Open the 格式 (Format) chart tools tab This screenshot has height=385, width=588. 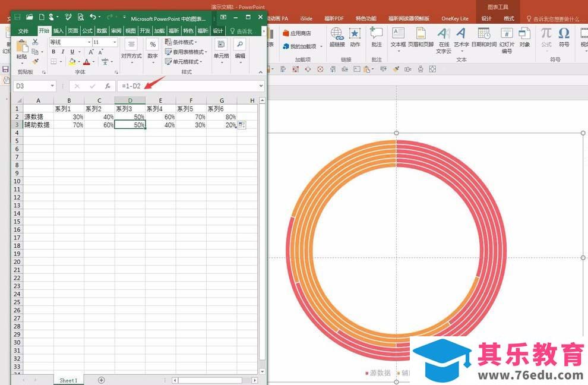pos(509,18)
